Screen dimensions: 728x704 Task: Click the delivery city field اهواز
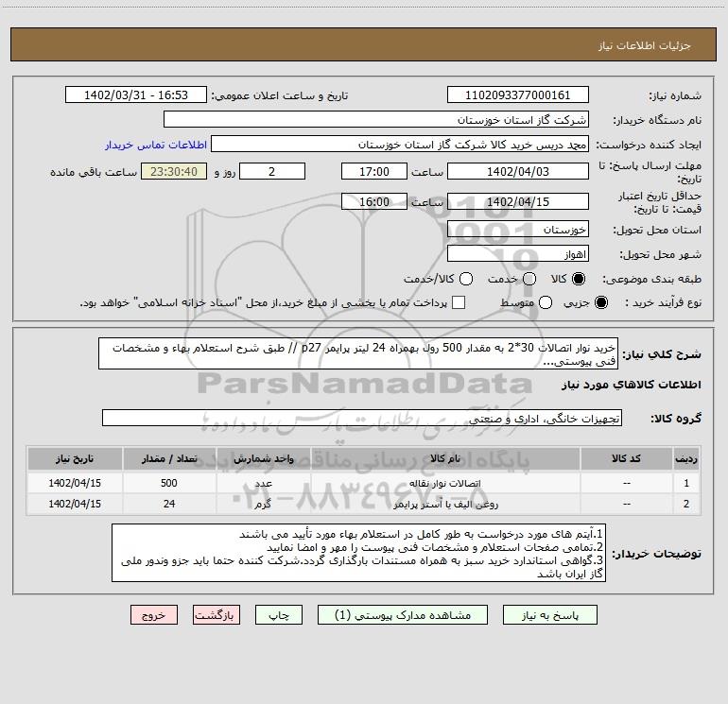click(518, 254)
